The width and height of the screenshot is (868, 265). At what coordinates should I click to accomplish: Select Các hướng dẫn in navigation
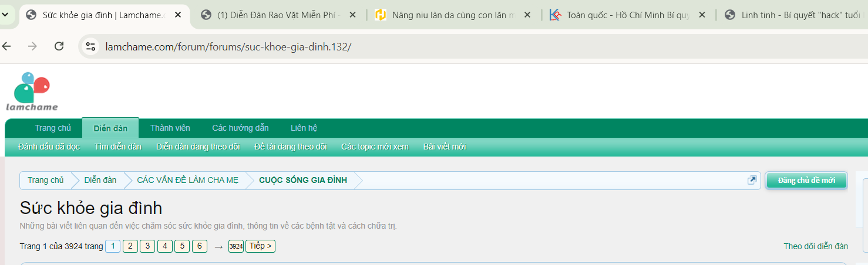(240, 128)
